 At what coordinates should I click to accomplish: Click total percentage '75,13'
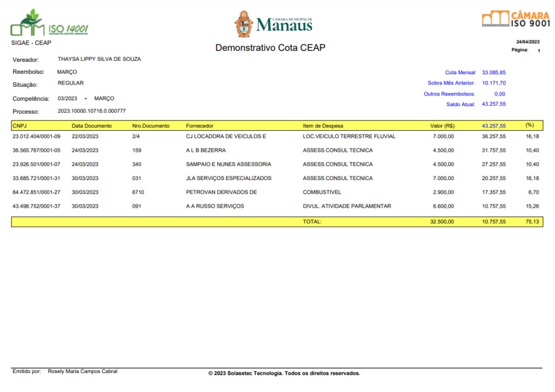pyautogui.click(x=532, y=222)
